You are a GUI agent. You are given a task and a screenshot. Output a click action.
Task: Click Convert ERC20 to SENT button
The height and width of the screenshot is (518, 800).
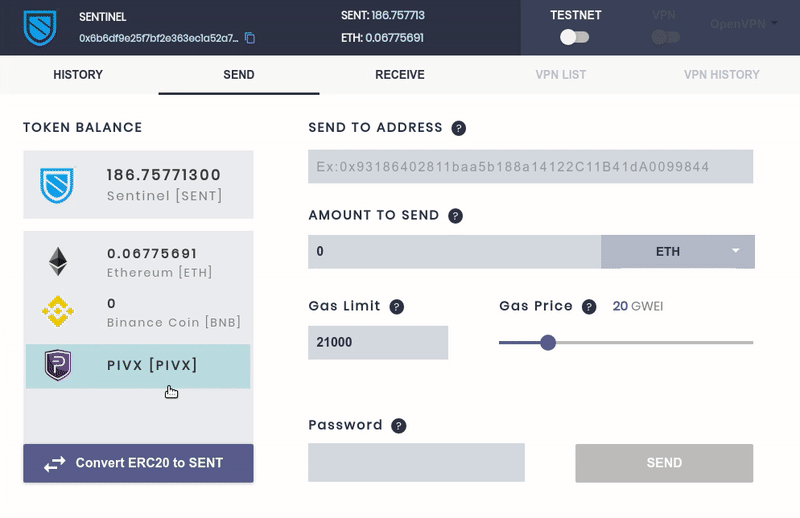138,463
